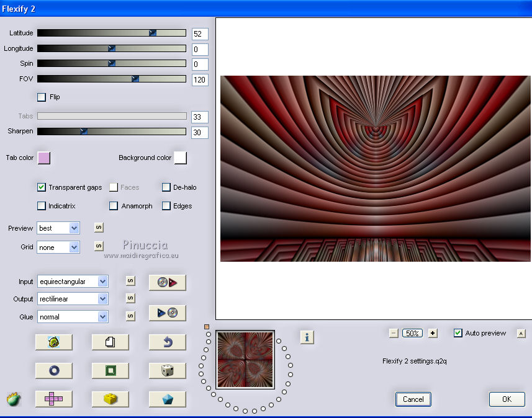The height and width of the screenshot is (418, 532).
Task: Click the OK button
Action: click(x=507, y=399)
